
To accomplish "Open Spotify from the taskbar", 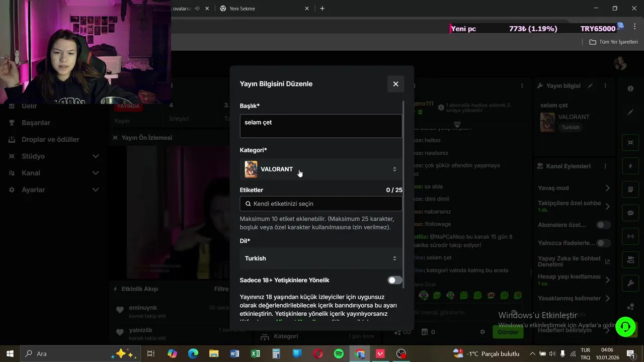I will click(x=339, y=353).
